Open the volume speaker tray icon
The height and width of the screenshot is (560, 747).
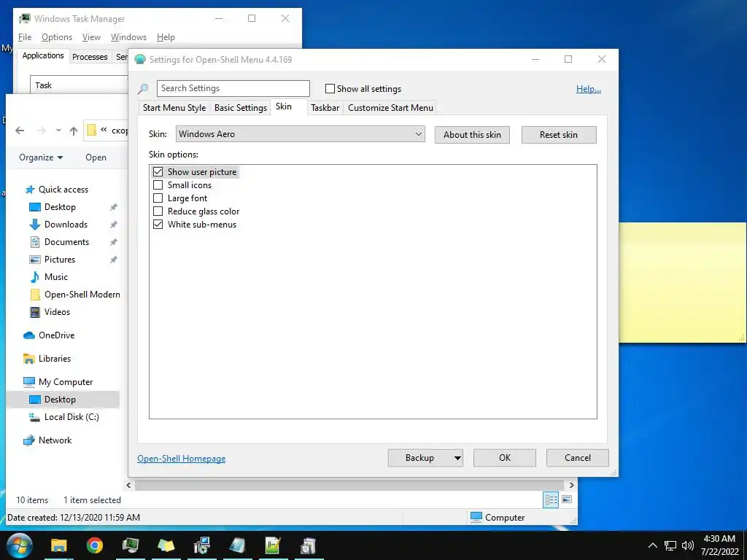pyautogui.click(x=687, y=545)
